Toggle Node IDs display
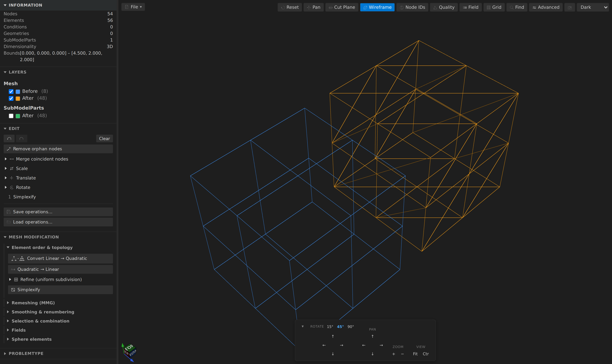Viewport: 612px width, 364px height. point(412,7)
